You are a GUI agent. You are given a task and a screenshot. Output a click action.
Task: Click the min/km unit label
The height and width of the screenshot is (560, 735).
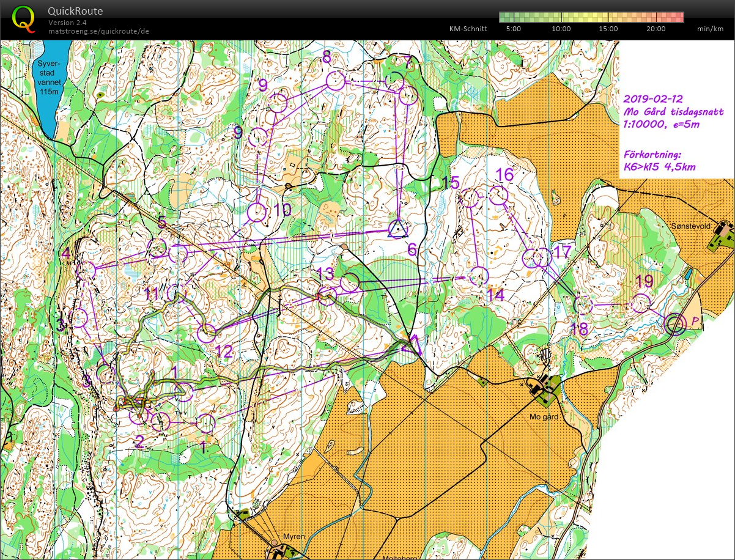click(x=709, y=29)
